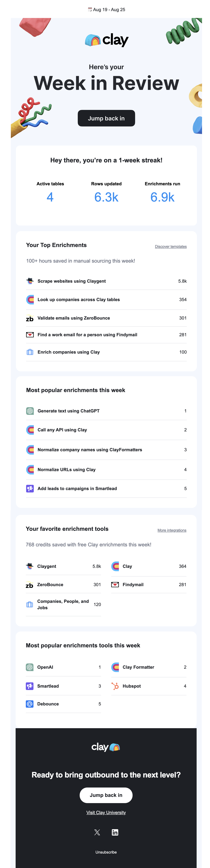Click the Hubspot icon in popular tools
Viewport: 210px width, 868px height.
pos(115,686)
